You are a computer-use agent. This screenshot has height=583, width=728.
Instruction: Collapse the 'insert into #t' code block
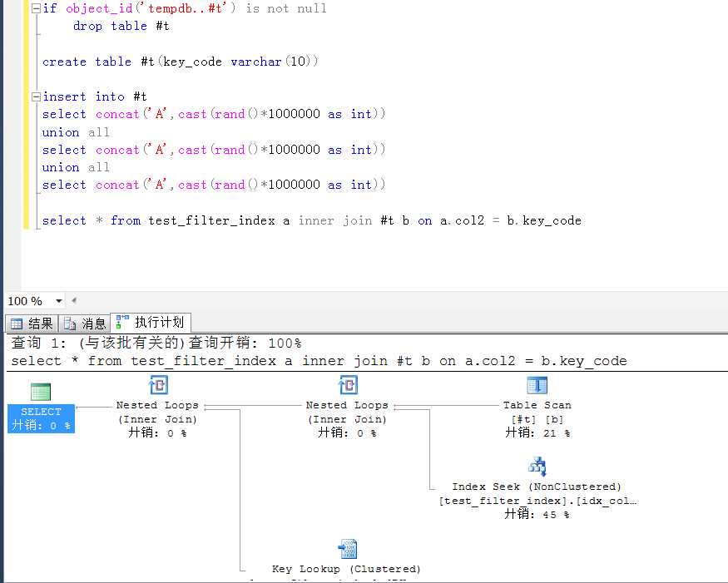coord(36,96)
